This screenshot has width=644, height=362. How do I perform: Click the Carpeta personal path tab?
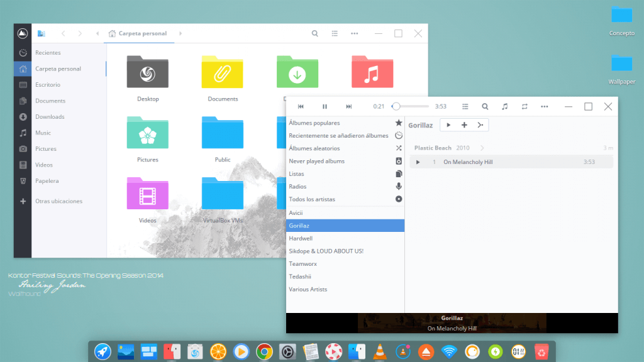pos(138,34)
